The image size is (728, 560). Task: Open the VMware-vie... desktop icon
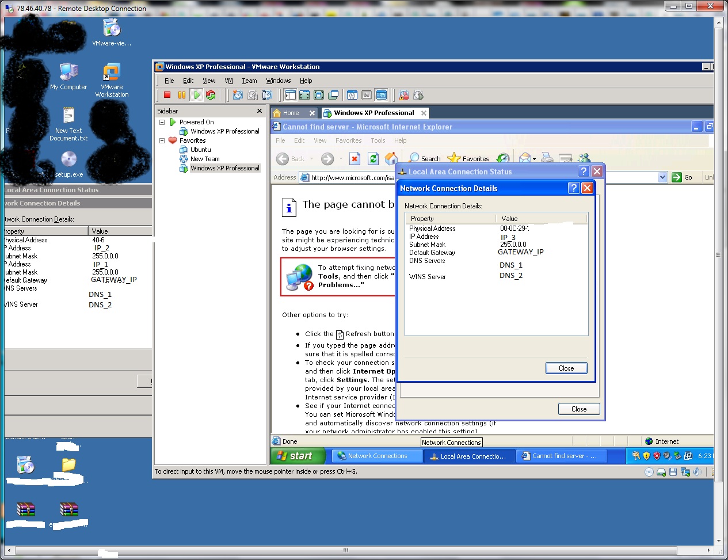(112, 32)
